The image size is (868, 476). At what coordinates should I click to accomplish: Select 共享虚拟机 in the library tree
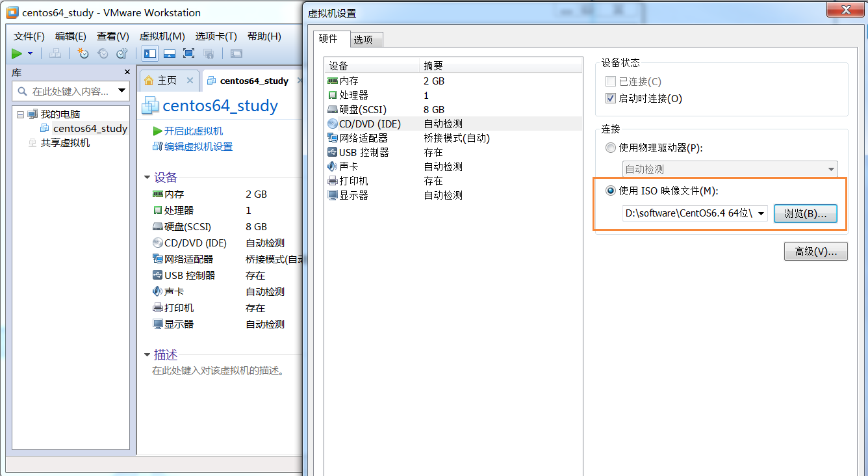pyautogui.click(x=65, y=142)
